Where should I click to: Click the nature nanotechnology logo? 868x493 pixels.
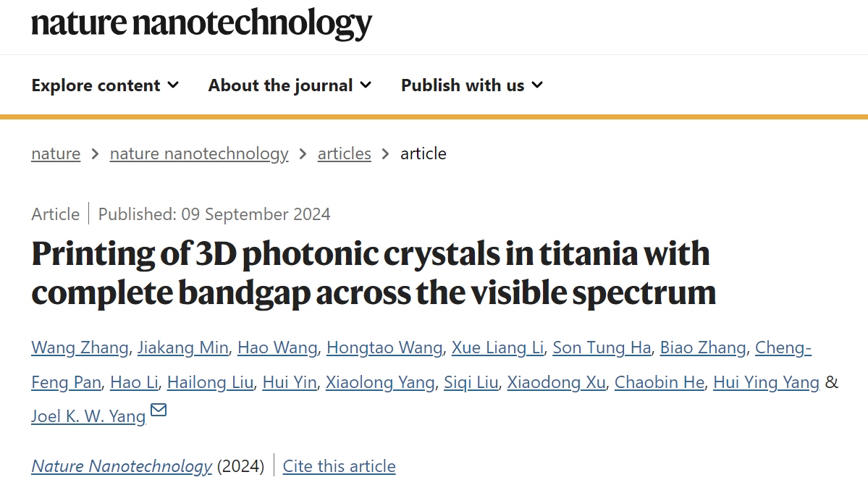point(201,24)
